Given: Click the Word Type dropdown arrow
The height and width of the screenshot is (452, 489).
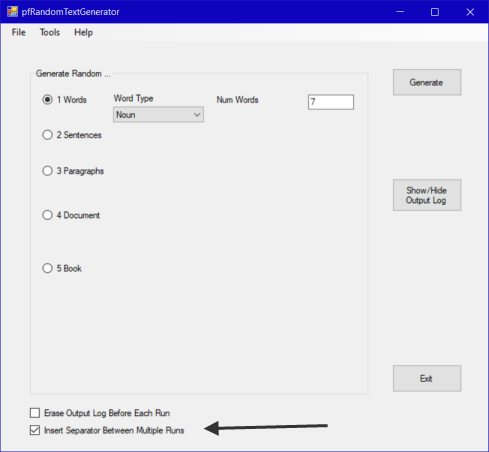Looking at the screenshot, I should click(x=197, y=115).
